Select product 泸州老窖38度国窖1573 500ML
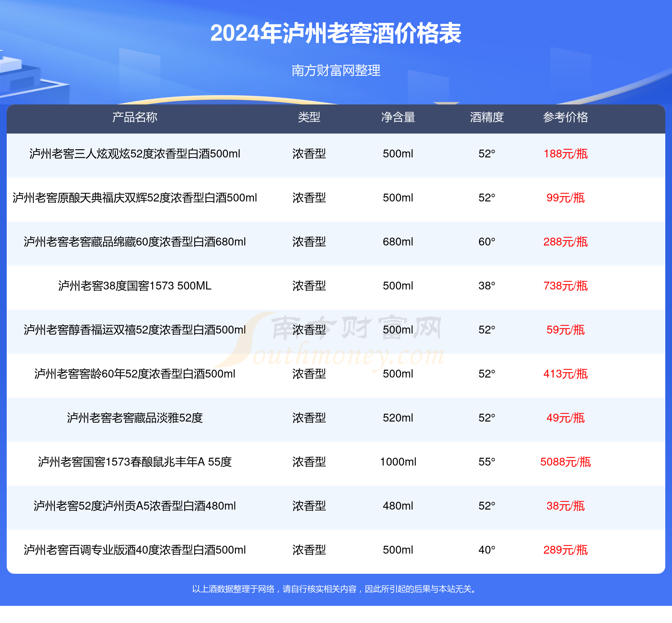 pos(135,286)
